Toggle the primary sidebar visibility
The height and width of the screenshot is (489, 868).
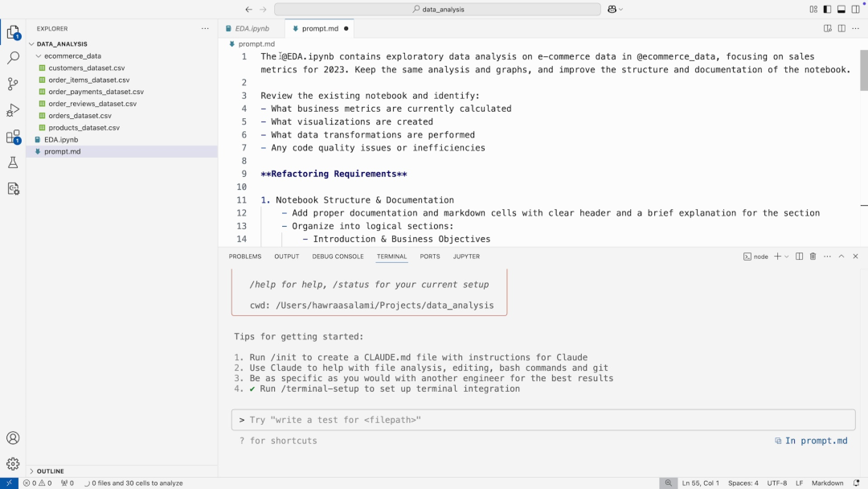(827, 10)
